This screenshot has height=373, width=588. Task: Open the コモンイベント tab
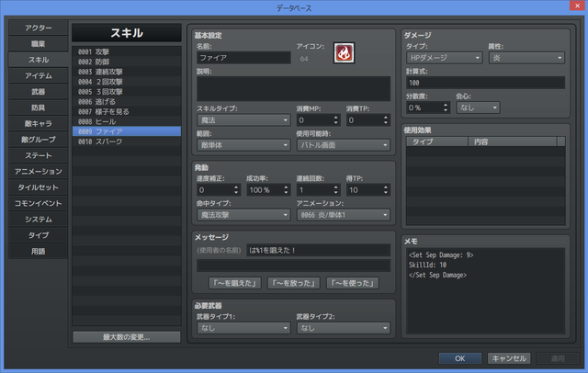[x=39, y=203]
